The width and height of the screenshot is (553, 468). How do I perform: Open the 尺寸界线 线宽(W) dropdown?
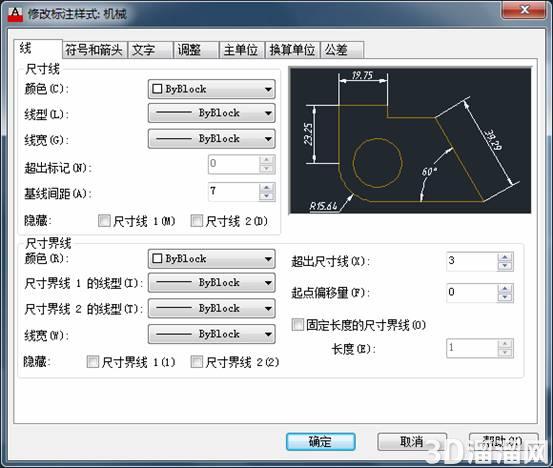212,334
